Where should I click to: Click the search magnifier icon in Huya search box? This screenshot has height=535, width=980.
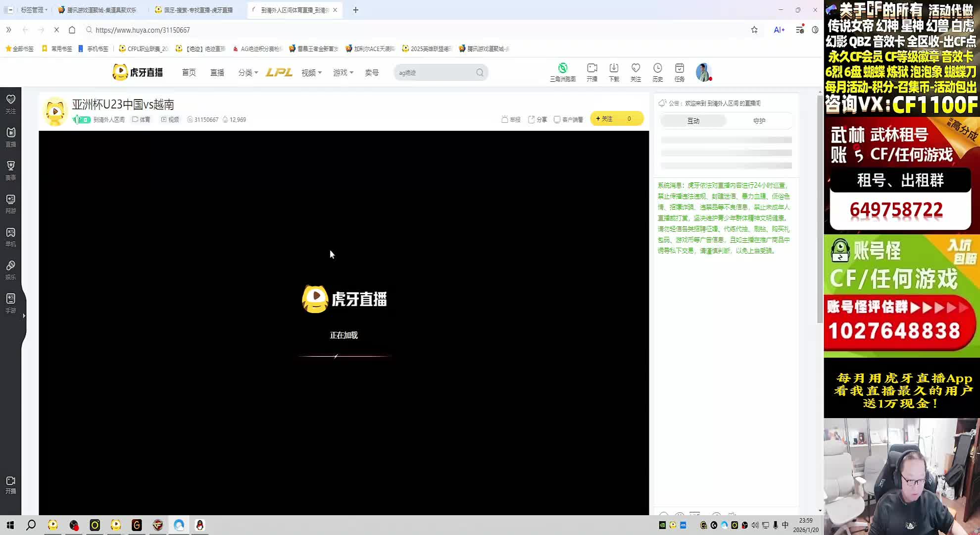480,73
